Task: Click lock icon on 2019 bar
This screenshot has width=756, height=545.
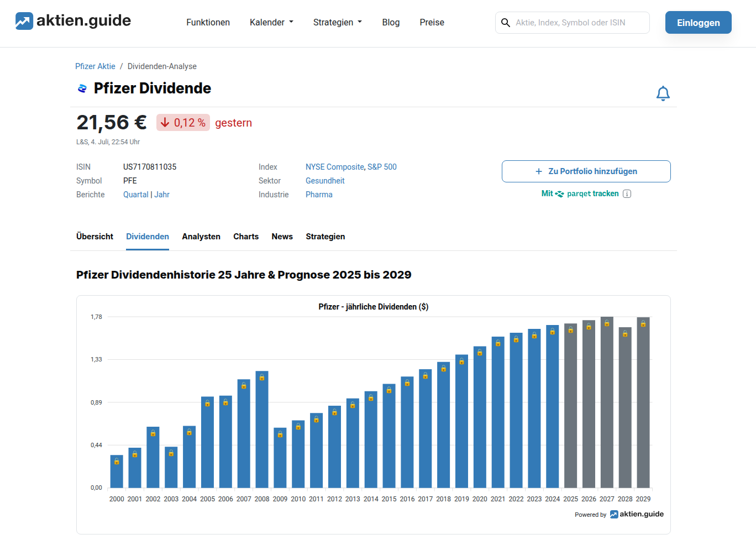Action: click(461, 361)
